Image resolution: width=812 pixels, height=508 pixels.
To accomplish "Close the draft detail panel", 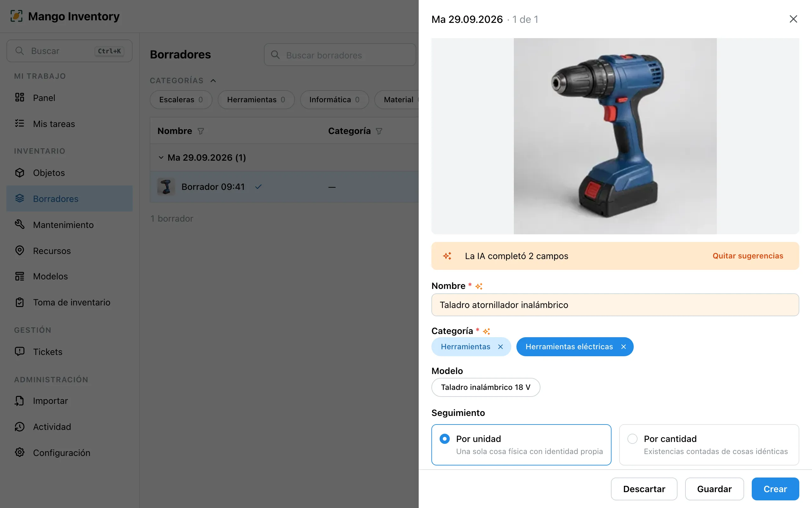I will (x=793, y=19).
